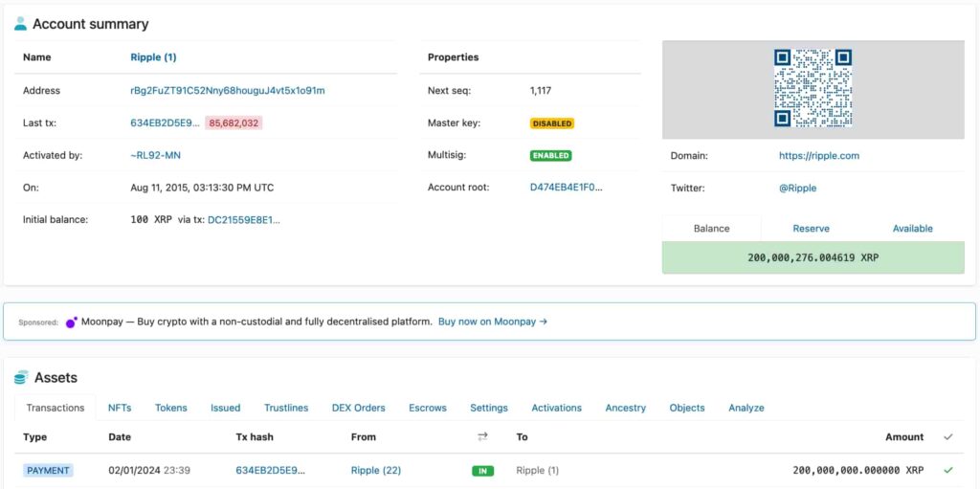
Task: Open the Analyze tab
Action: (746, 408)
